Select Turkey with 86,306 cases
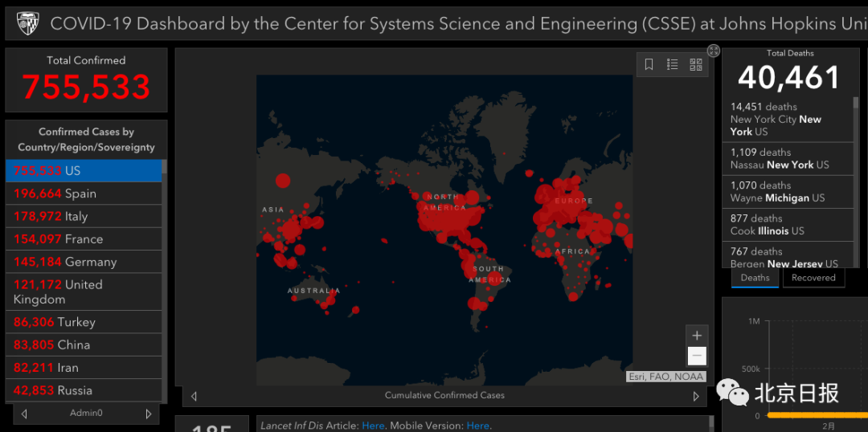This screenshot has height=432, width=868. [84, 322]
